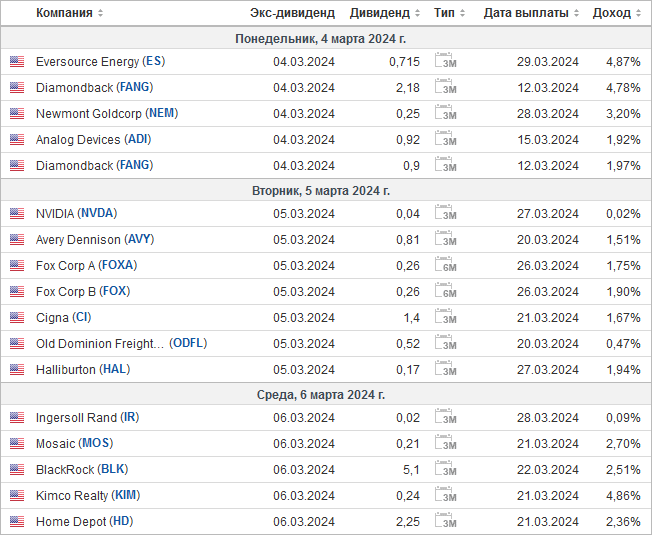The height and width of the screenshot is (535, 652).
Task: Open the NVDA ticker link
Action: [97, 213]
